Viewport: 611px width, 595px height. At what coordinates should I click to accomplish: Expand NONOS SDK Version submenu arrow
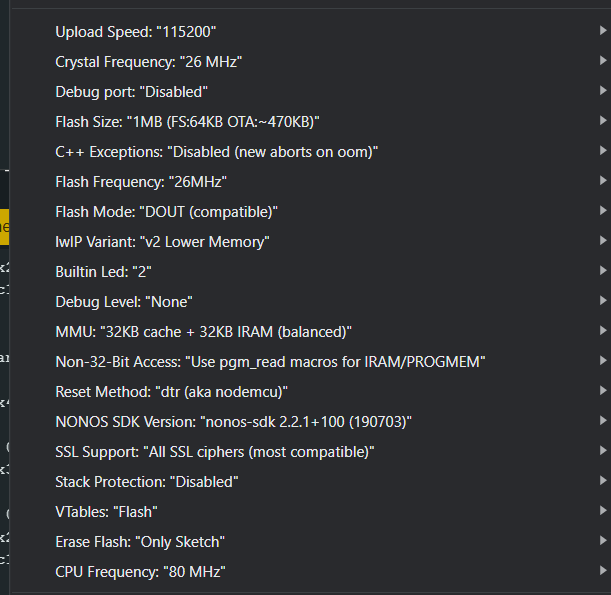pyautogui.click(x=603, y=420)
